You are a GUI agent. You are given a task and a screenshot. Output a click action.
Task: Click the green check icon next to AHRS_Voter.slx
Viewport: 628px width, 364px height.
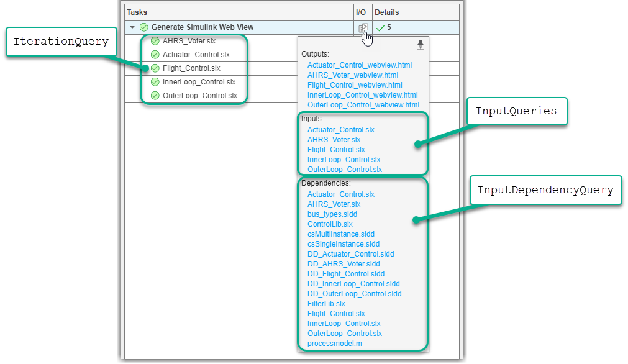tap(154, 41)
